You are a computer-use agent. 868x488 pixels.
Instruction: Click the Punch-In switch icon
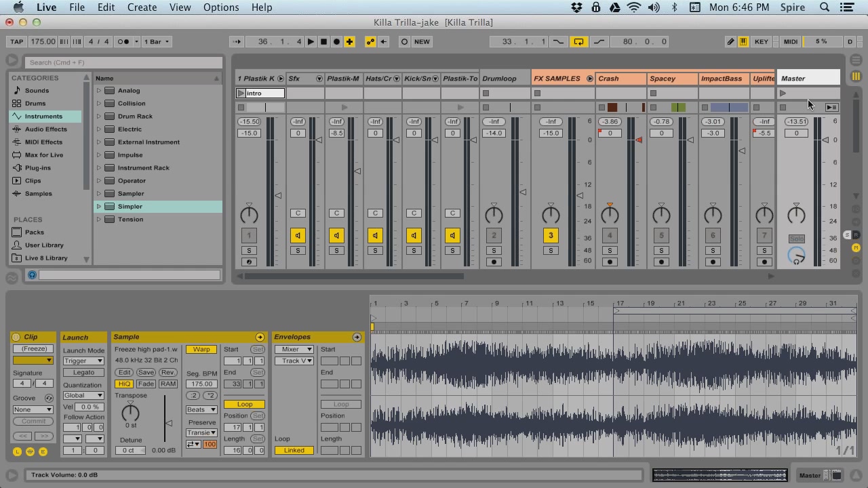(558, 41)
